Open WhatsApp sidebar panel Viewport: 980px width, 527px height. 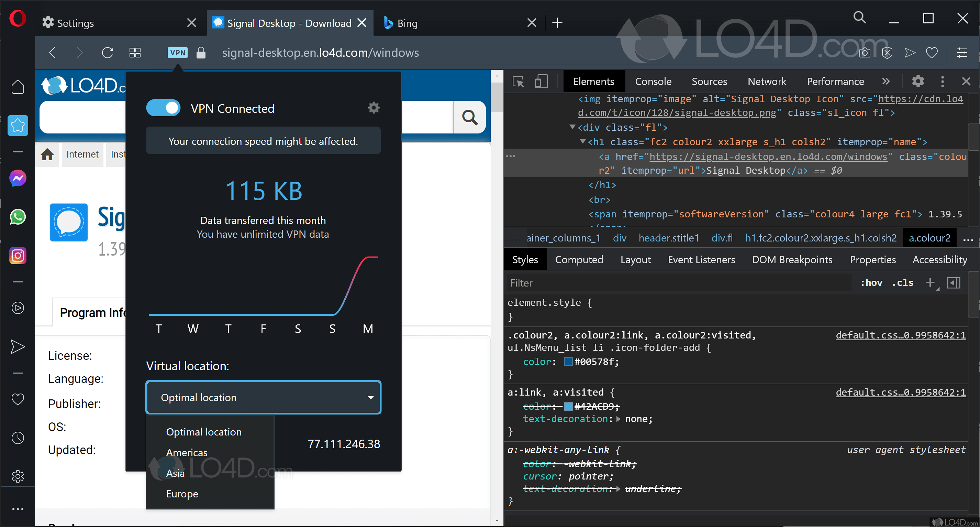point(18,217)
